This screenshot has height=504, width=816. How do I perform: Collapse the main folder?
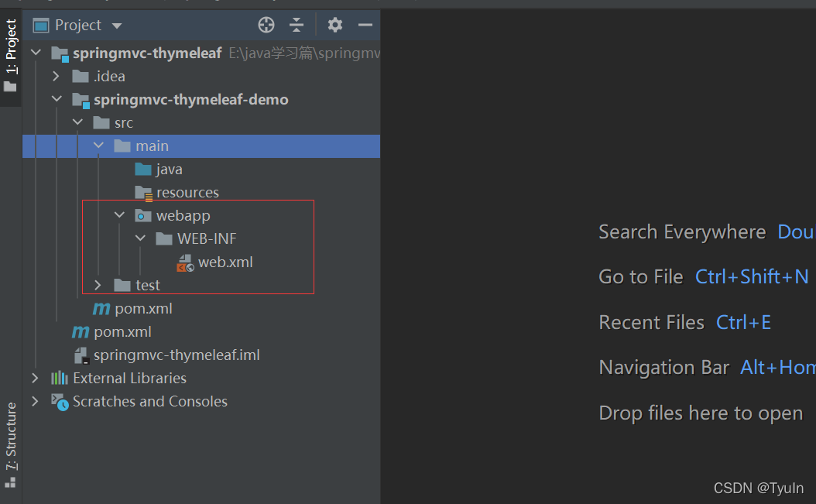(98, 146)
